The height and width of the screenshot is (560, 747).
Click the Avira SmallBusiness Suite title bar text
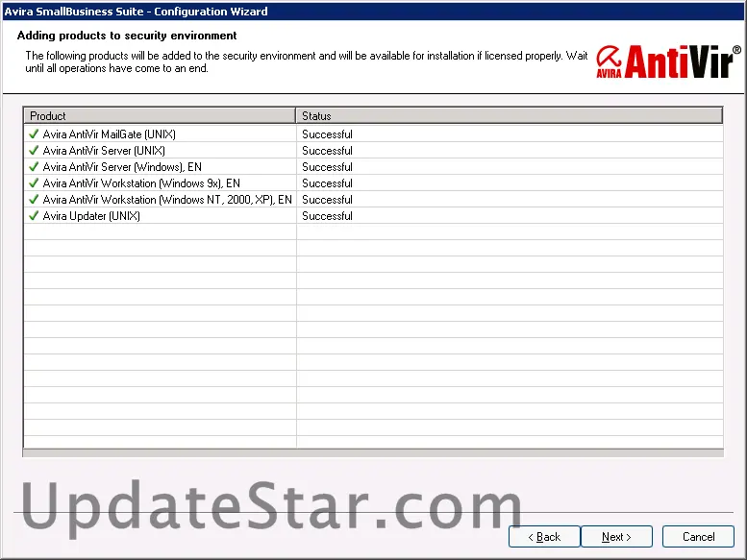pos(136,11)
